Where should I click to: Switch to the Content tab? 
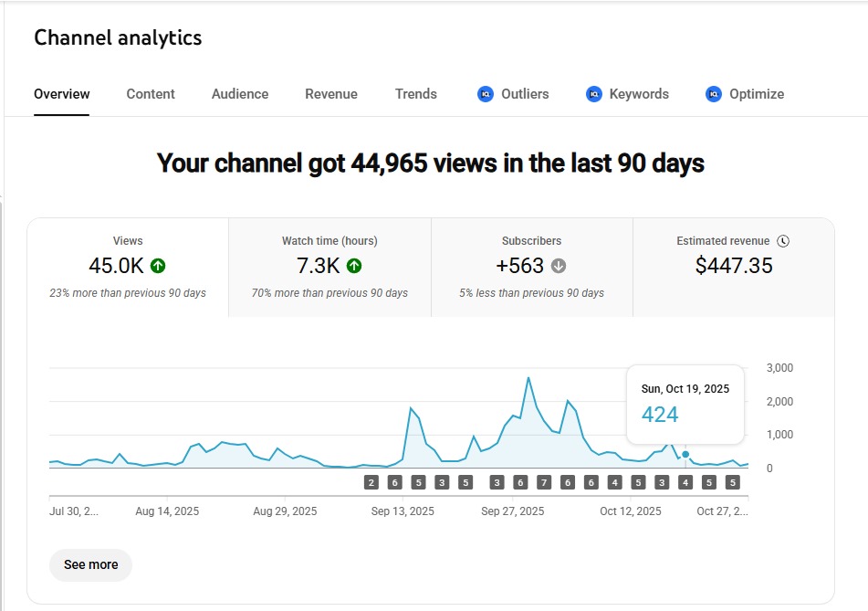click(x=151, y=94)
